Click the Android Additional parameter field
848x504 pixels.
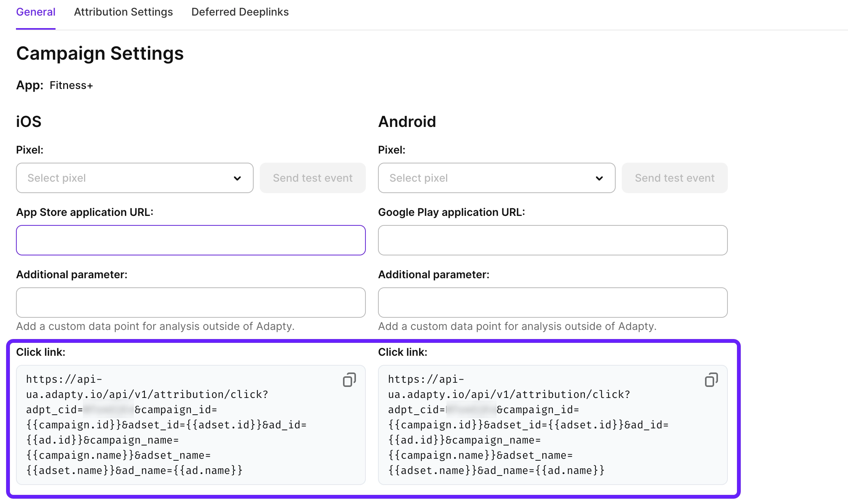point(553,303)
